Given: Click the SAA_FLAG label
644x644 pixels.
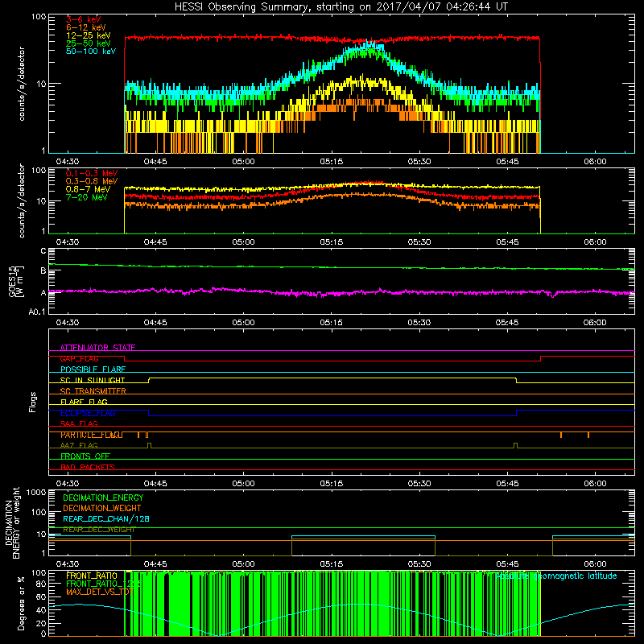Looking at the screenshot, I should (x=79, y=423).
